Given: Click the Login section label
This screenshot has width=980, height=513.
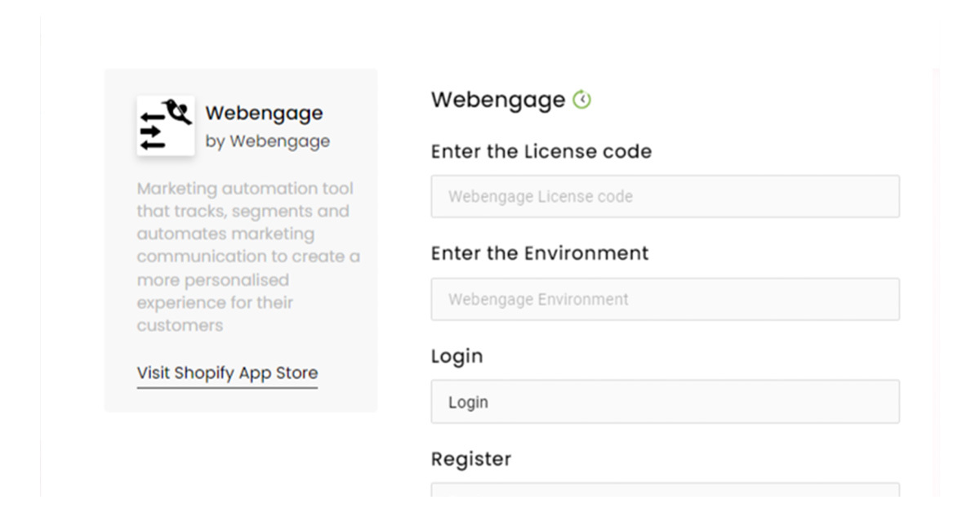Looking at the screenshot, I should coord(457,356).
